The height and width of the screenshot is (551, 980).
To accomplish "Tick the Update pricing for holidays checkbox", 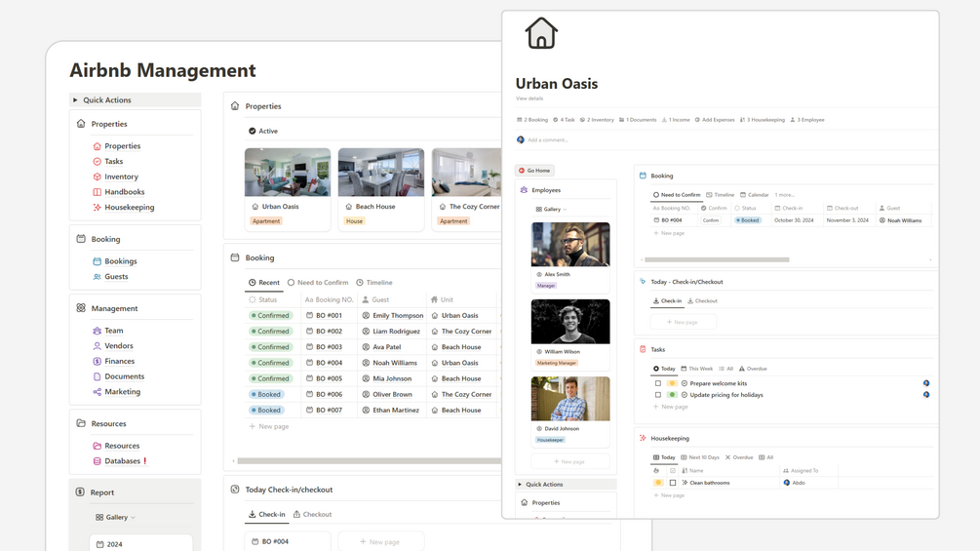I will click(657, 395).
